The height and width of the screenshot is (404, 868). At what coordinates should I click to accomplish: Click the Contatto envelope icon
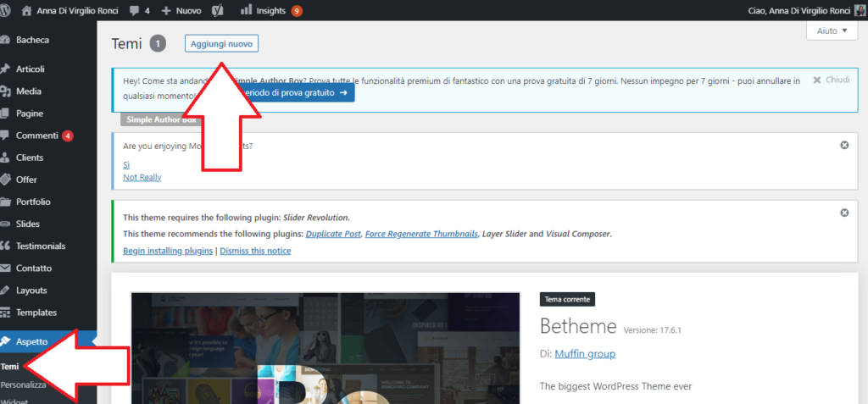tap(5, 268)
